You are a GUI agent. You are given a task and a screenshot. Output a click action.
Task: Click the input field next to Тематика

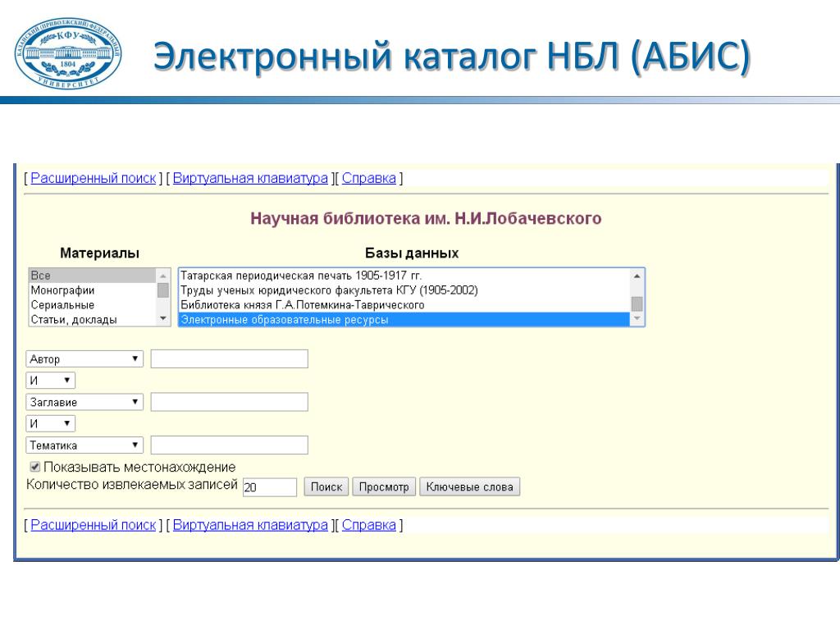point(230,445)
